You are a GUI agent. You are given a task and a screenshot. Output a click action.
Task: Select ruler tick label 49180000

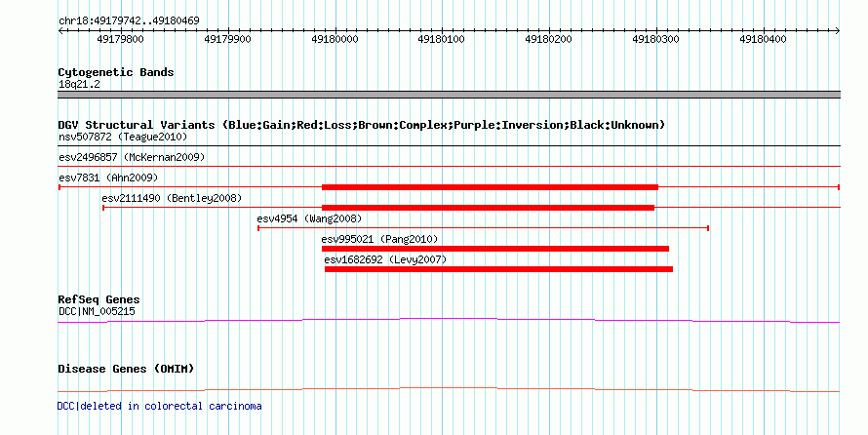335,39
